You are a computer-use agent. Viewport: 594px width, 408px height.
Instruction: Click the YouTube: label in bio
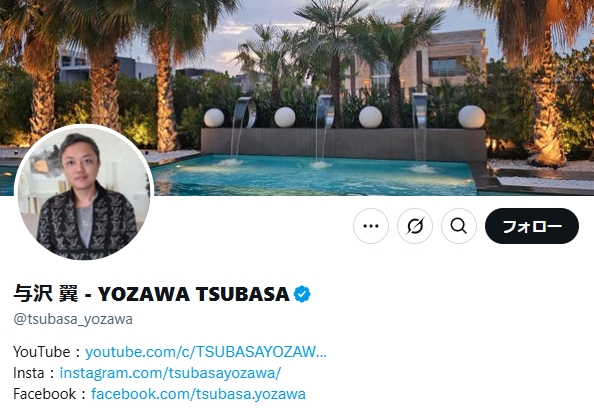coord(47,352)
